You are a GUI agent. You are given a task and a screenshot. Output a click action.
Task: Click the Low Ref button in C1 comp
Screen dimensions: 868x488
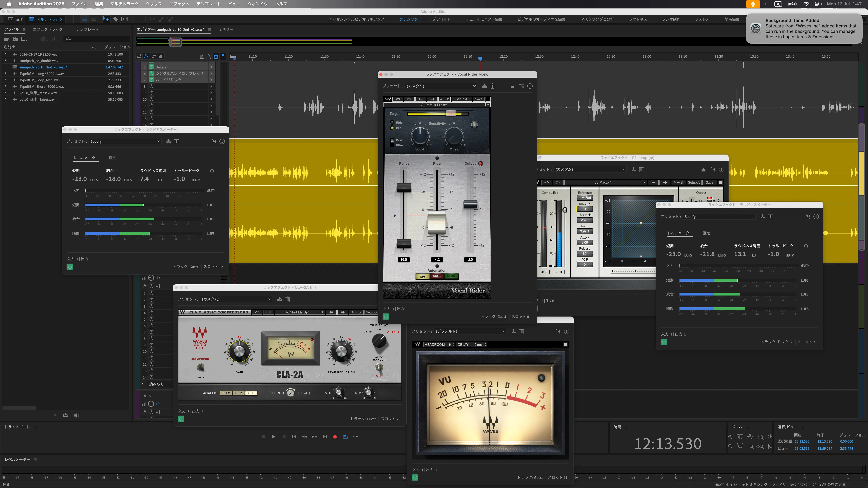[585, 198]
